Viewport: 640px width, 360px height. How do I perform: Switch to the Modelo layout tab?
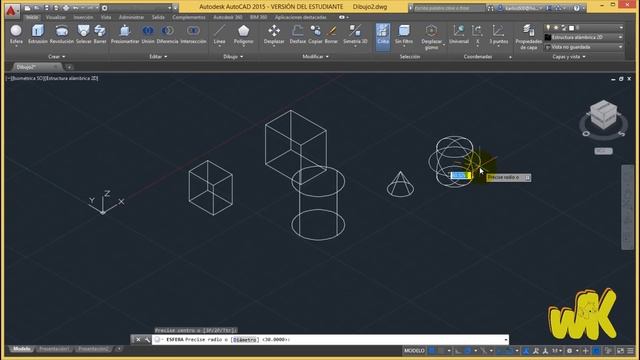tap(22, 349)
